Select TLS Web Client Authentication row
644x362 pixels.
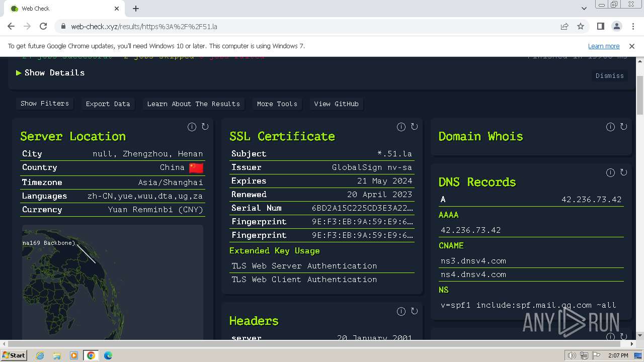click(322, 280)
